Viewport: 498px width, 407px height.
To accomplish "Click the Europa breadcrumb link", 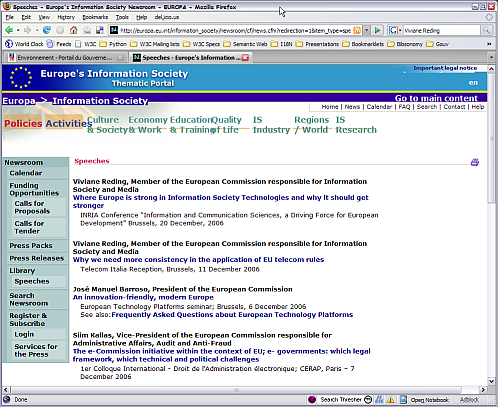I will (x=19, y=101).
